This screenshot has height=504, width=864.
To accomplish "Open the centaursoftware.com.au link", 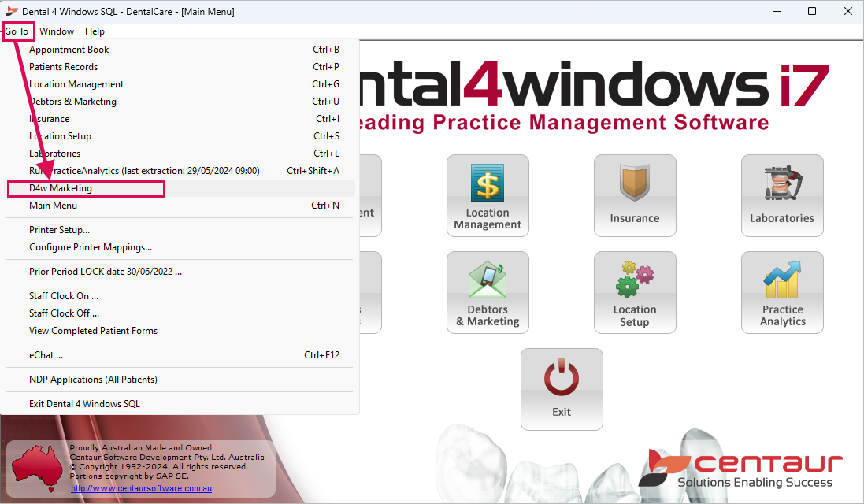I will pos(141,488).
